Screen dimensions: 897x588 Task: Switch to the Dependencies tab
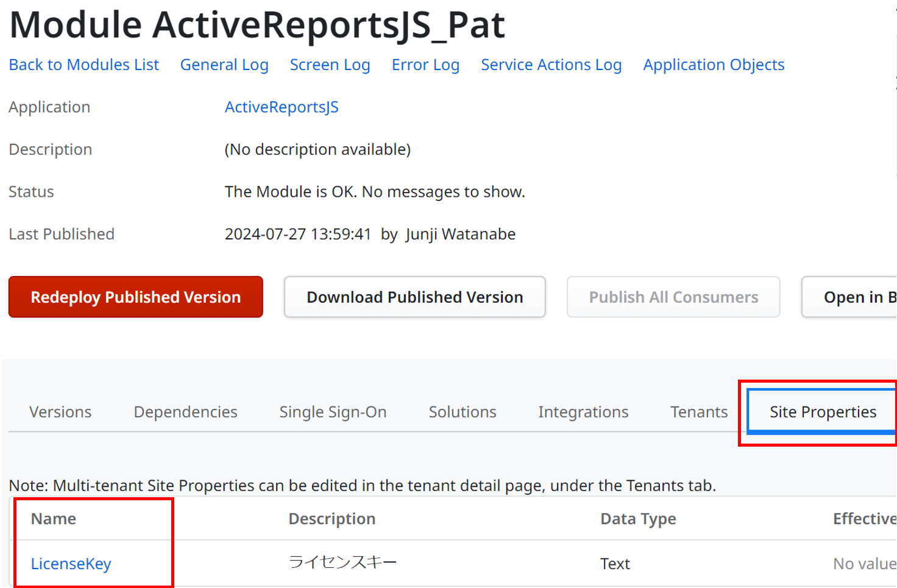(x=185, y=412)
